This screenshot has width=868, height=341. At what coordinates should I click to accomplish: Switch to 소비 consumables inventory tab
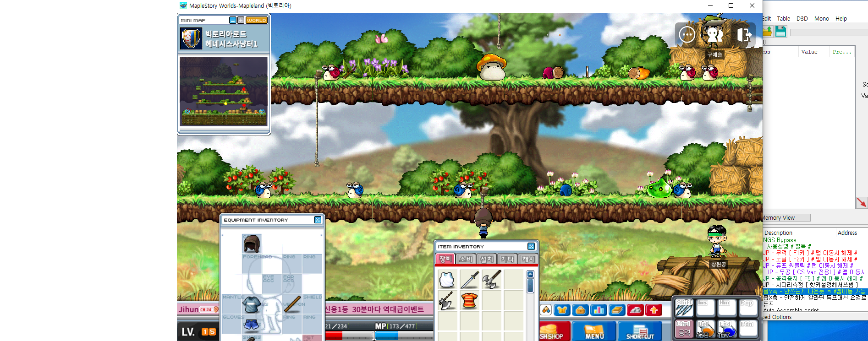coord(466,259)
